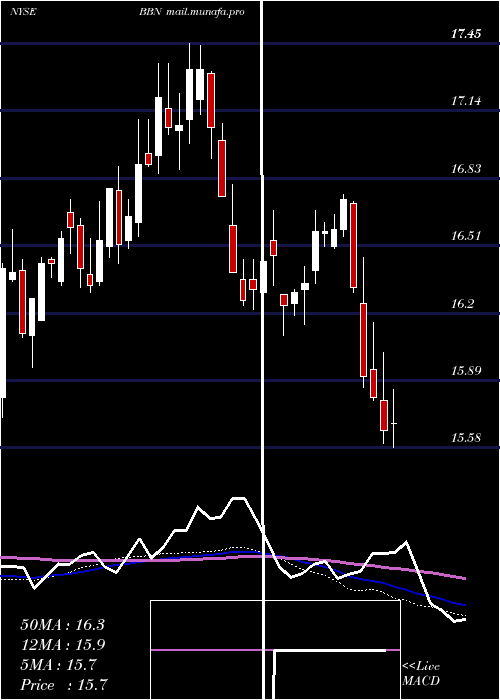Select the 16.83 price axis label

[466, 169]
